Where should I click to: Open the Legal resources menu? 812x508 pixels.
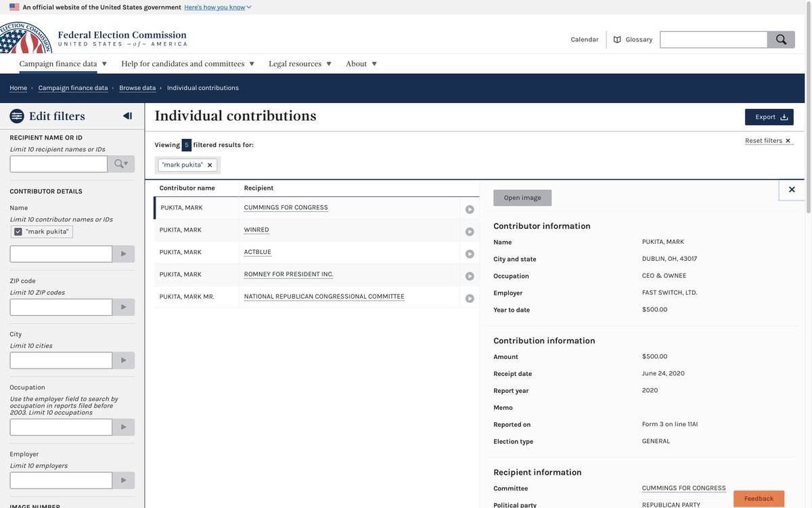(300, 64)
